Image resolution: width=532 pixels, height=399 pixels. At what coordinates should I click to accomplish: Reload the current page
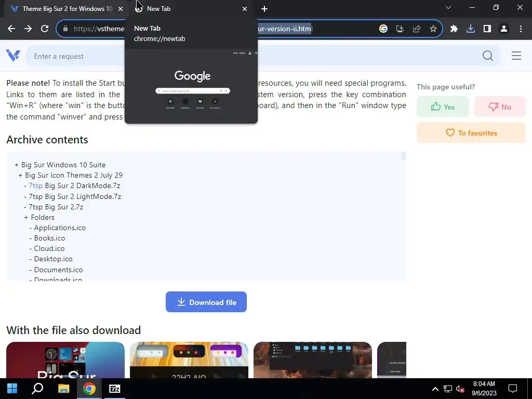(45, 29)
